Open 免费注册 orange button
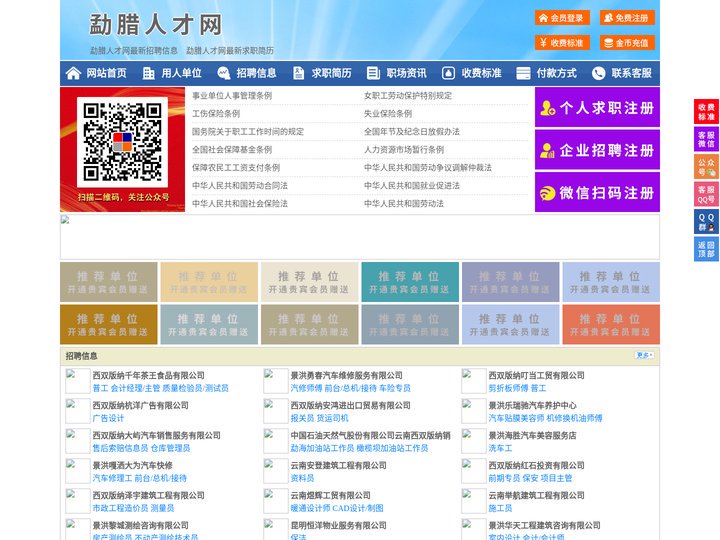720x540 pixels. 627,18
